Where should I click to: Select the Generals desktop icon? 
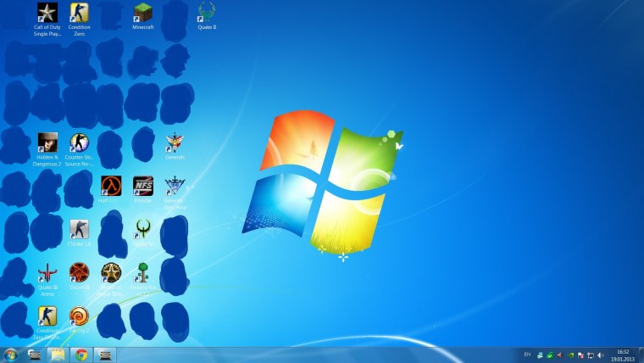[x=175, y=142]
